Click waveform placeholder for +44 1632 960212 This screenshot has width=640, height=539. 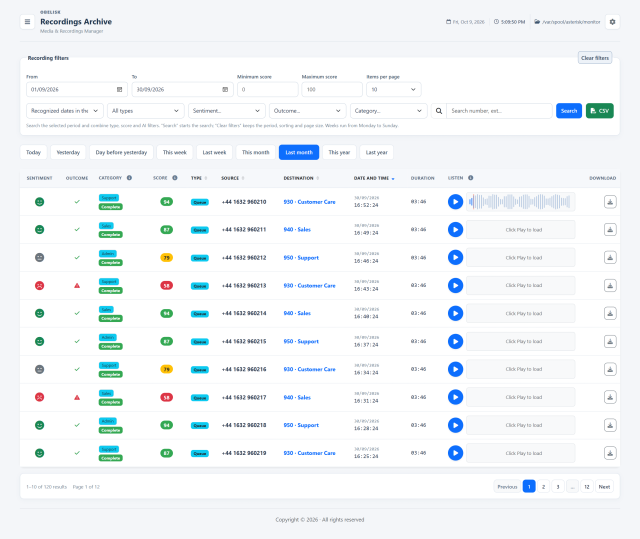coord(520,257)
